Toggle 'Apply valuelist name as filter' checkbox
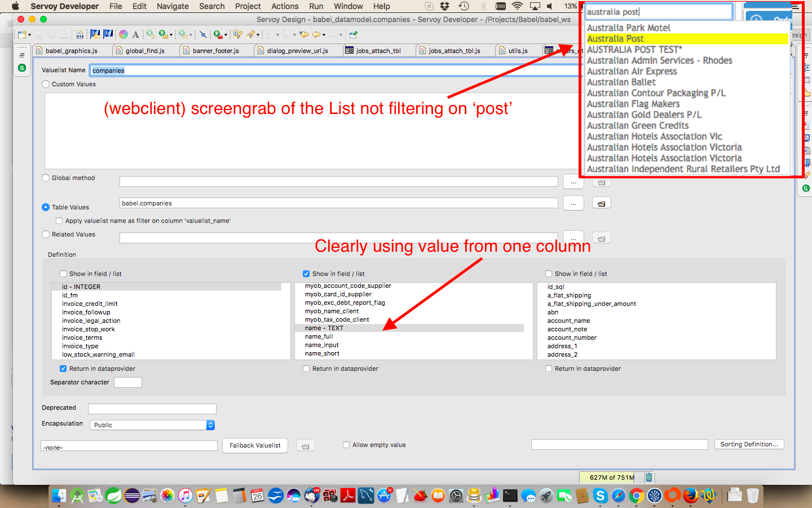Screen dimensions: 812x508 (x=59, y=221)
